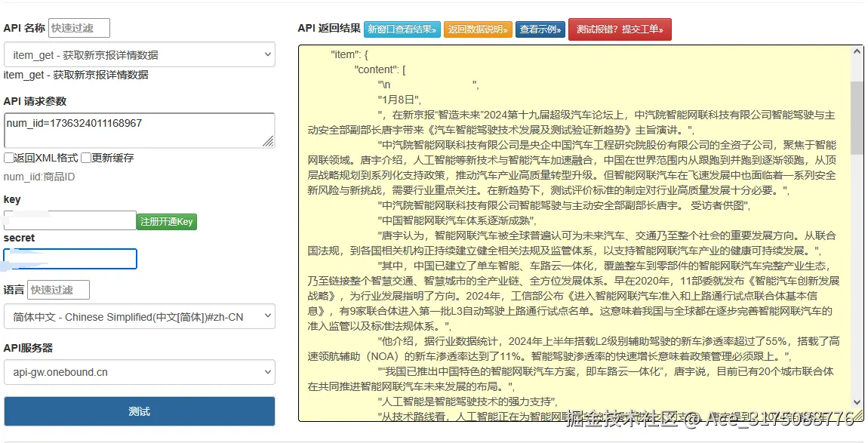The image size is (868, 443).
Task: Open the 返回数据说明 page
Action: 478,28
